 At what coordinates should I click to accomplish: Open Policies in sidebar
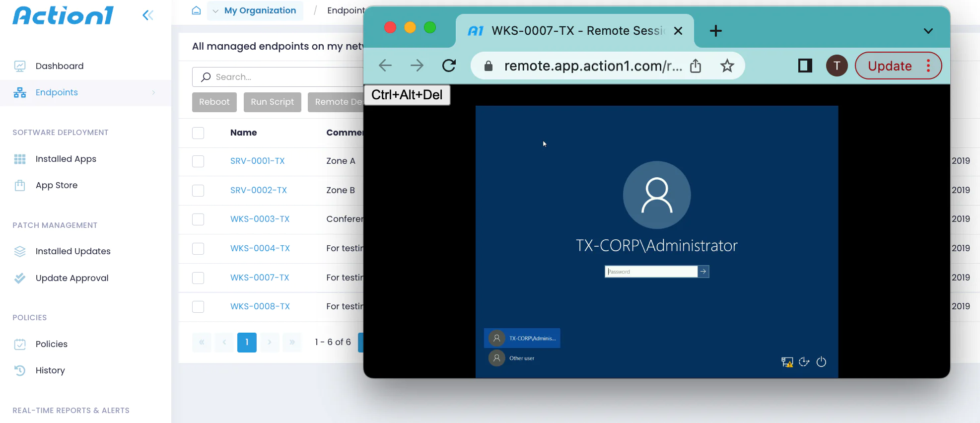point(52,344)
